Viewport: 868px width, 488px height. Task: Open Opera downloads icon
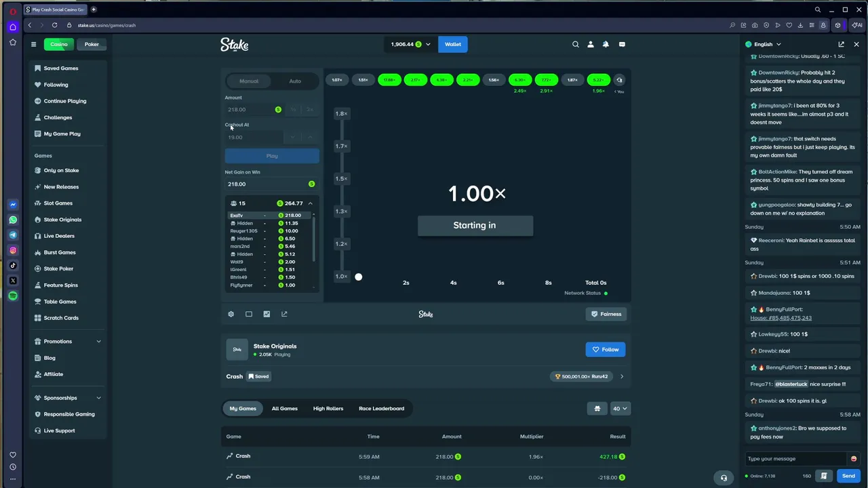[800, 25]
